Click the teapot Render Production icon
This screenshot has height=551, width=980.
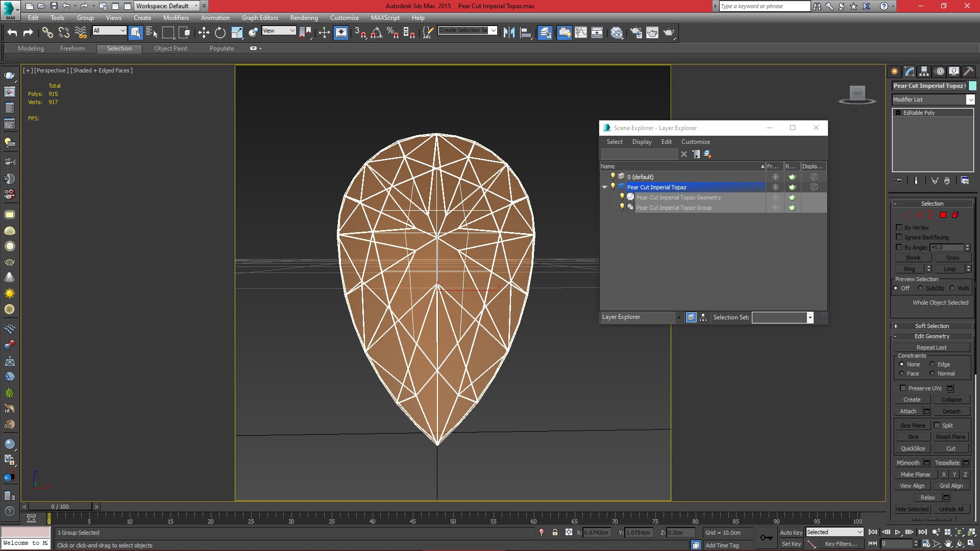pos(669,33)
